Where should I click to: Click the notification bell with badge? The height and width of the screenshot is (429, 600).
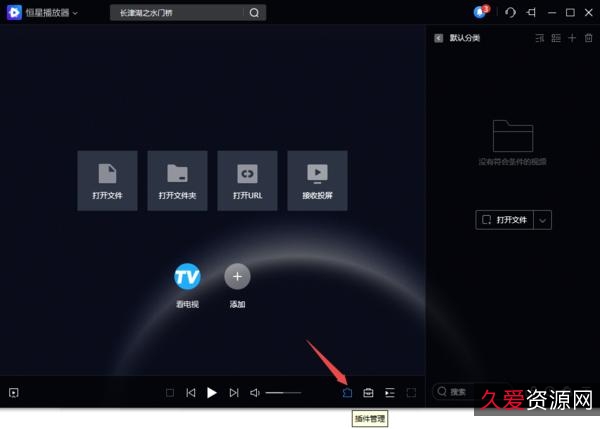pos(480,12)
